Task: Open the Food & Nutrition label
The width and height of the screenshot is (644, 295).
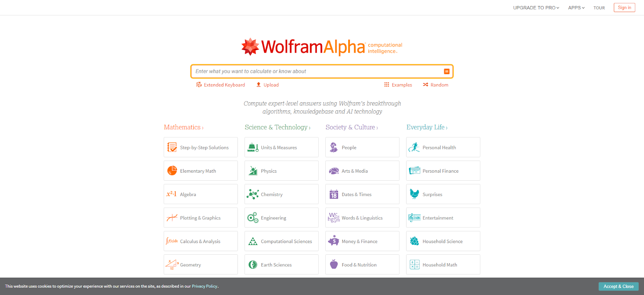Action: pyautogui.click(x=359, y=265)
